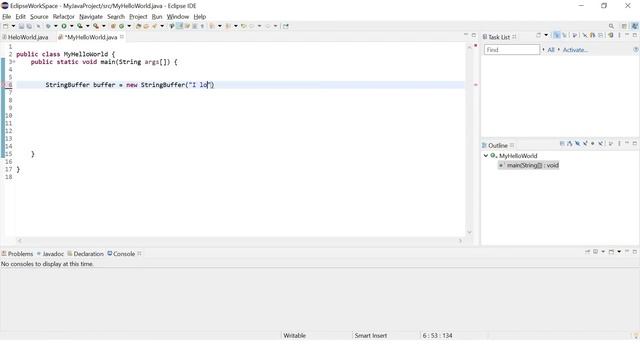Viewport: 640px width, 360px height.
Task: Open the New dropdown arrow
Action: [13, 26]
